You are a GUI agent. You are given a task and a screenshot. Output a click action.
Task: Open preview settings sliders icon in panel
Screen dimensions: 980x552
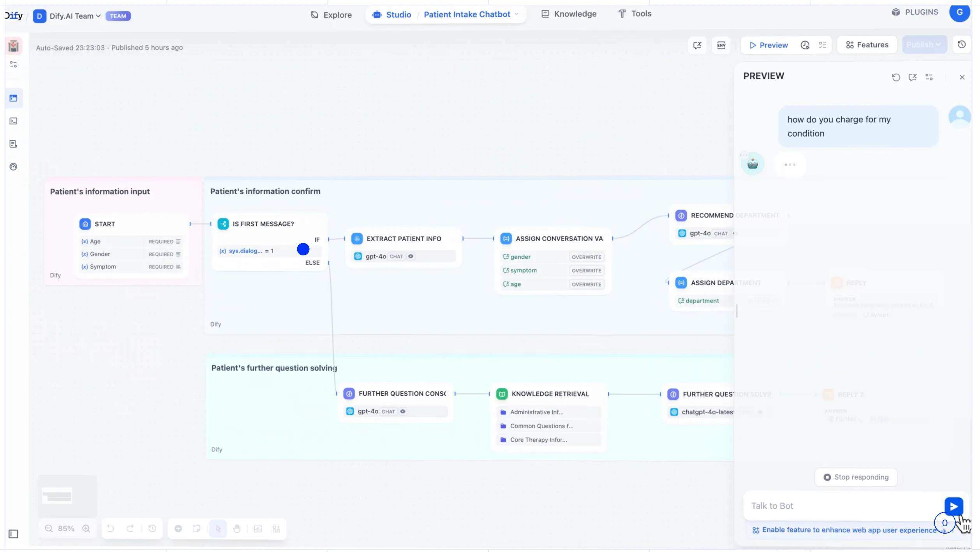coord(929,77)
